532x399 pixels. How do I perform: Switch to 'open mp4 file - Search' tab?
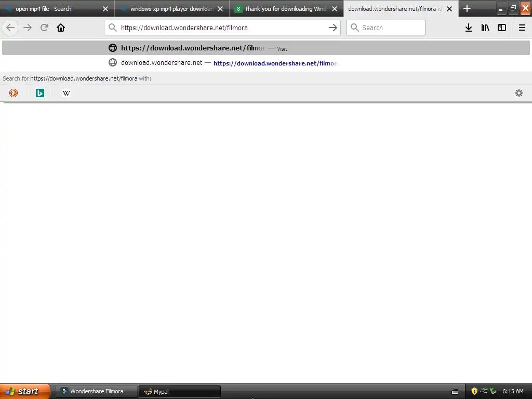[57, 9]
